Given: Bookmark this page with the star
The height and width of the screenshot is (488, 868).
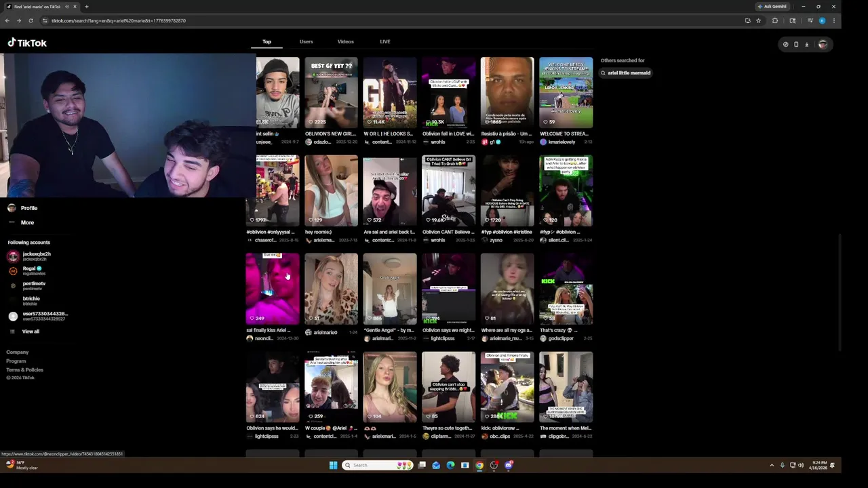Looking at the screenshot, I should click(x=758, y=20).
